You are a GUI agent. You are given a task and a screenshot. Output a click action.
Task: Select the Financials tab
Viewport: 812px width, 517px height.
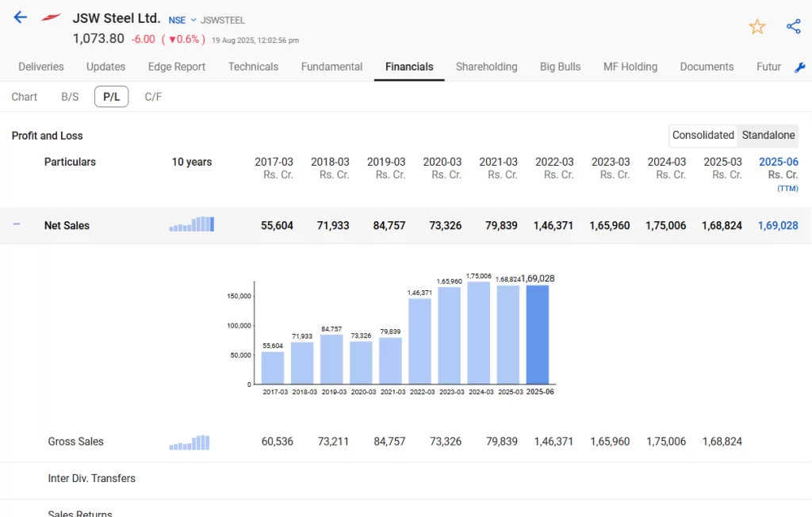click(x=409, y=67)
